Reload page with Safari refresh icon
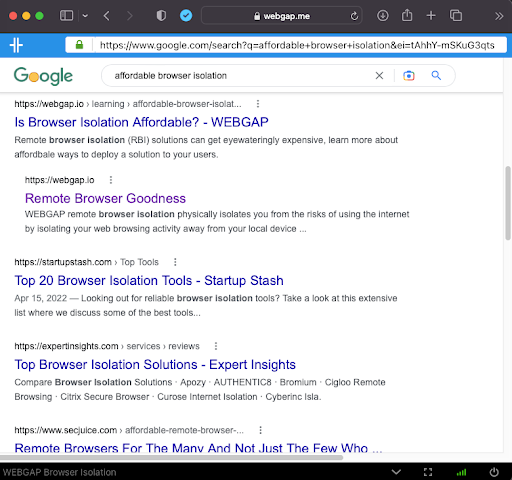The width and height of the screenshot is (512, 480). pyautogui.click(x=354, y=16)
